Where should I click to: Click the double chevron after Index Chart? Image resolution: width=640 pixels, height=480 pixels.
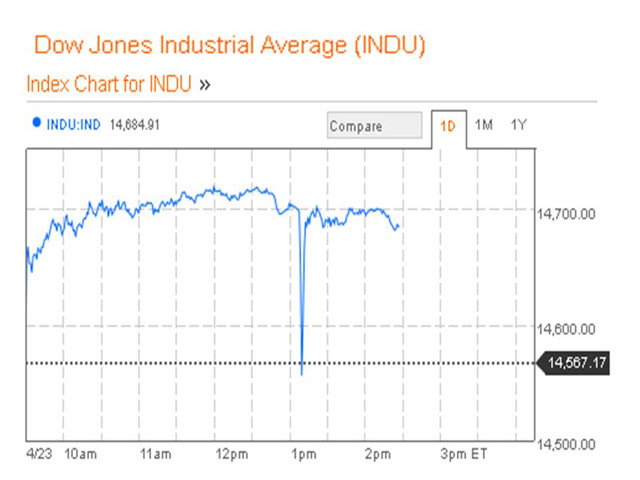click(205, 83)
